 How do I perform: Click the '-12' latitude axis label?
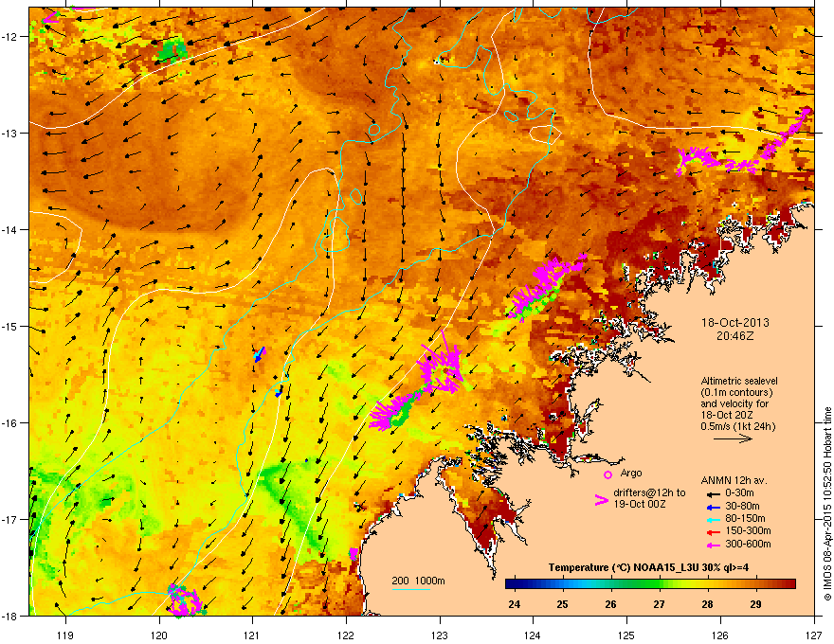point(10,37)
